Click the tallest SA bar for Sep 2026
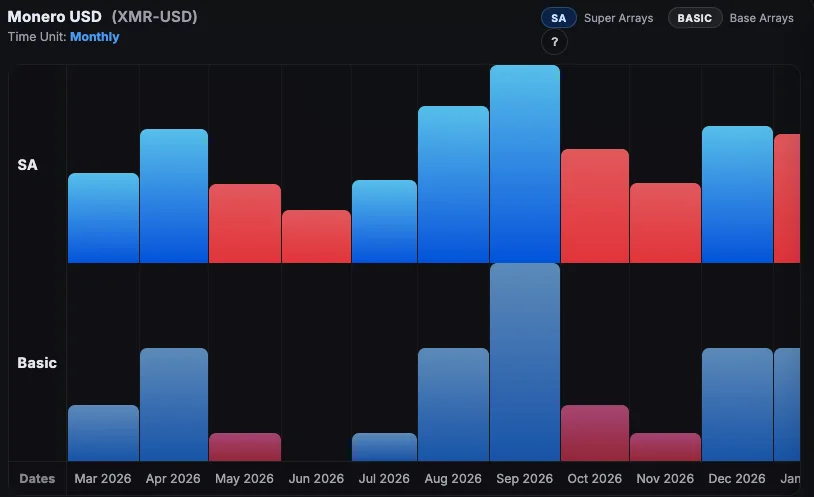The image size is (814, 497). tap(525, 164)
